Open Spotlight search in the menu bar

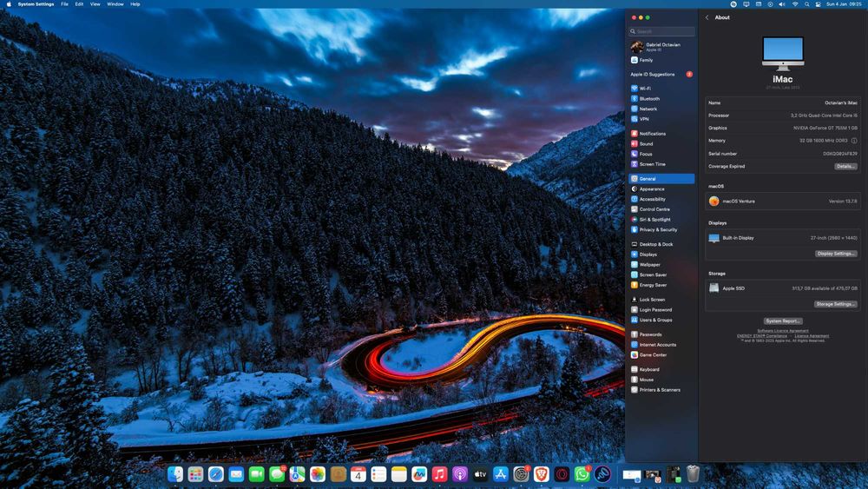click(807, 3)
